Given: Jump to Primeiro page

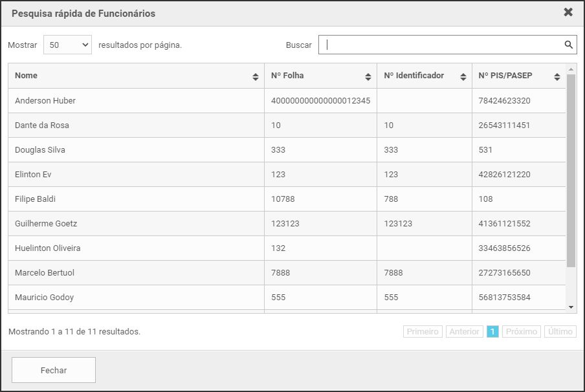Looking at the screenshot, I should point(423,331).
